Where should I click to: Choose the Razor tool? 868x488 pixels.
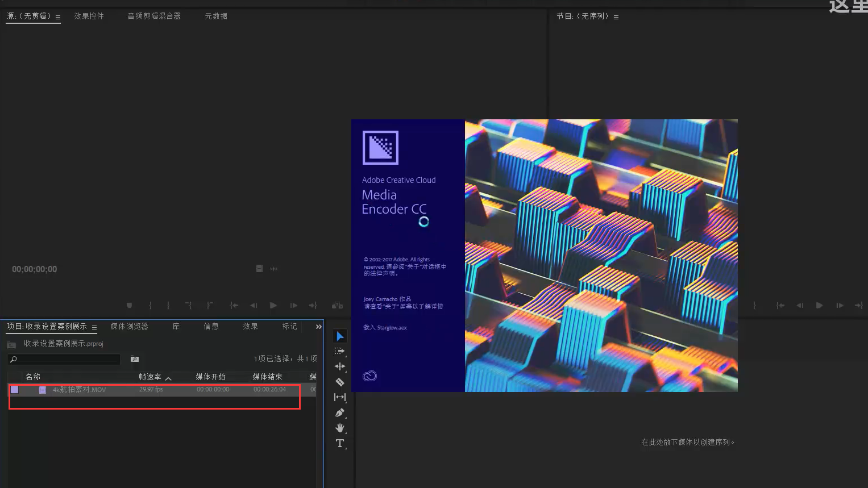(x=339, y=382)
